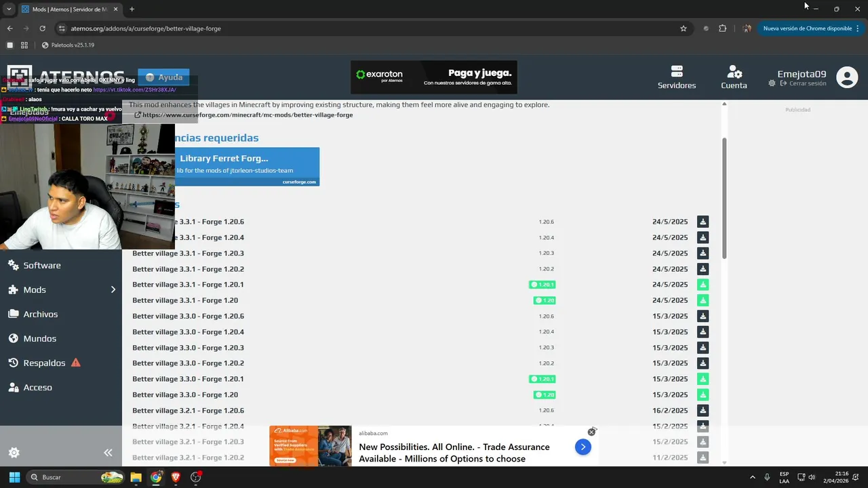Show hidden system tray icons

click(752, 477)
